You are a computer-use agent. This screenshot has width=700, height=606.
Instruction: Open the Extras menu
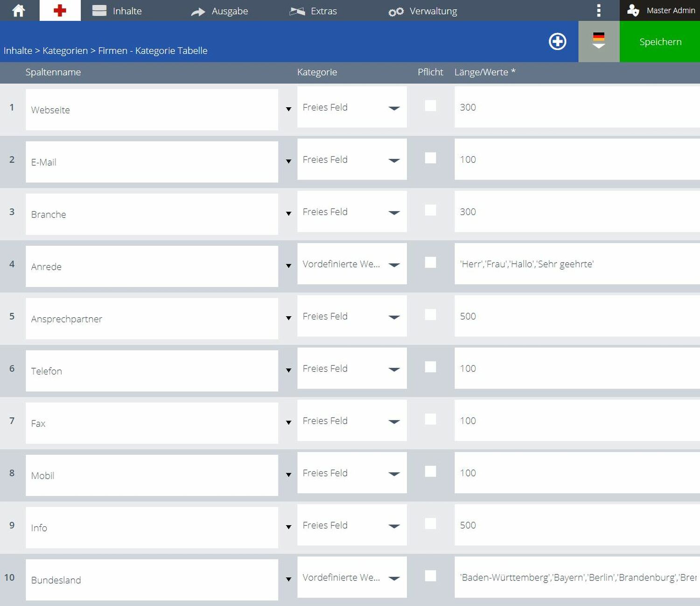click(313, 11)
